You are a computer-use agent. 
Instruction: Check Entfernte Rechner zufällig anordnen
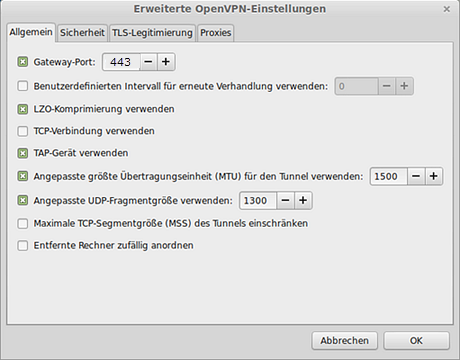pyautogui.click(x=23, y=246)
